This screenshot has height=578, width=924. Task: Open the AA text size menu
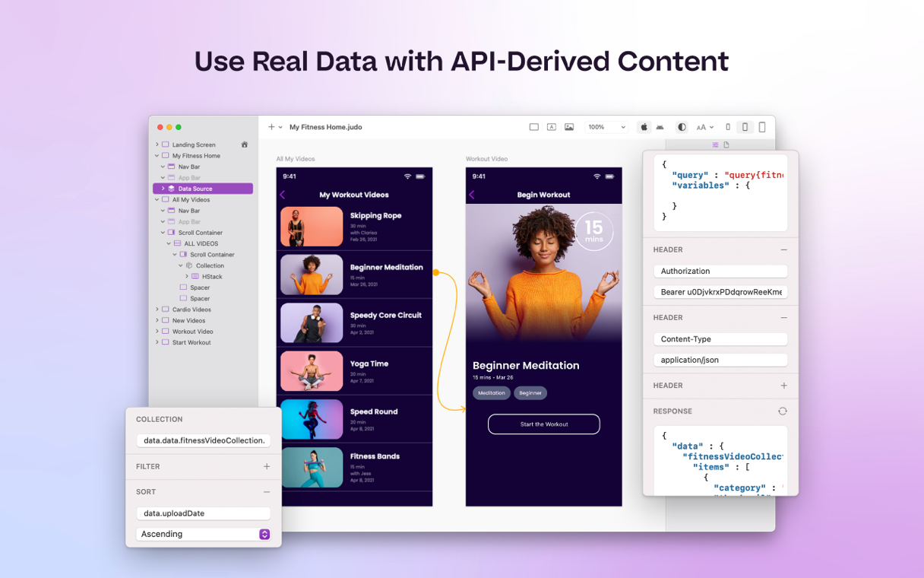point(705,127)
